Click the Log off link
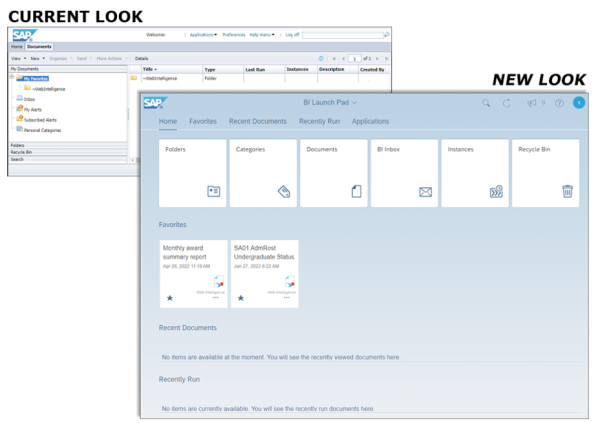 point(292,35)
